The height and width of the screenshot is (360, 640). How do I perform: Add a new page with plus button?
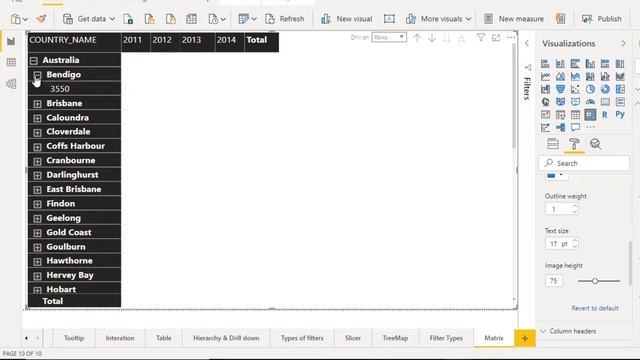[525, 338]
